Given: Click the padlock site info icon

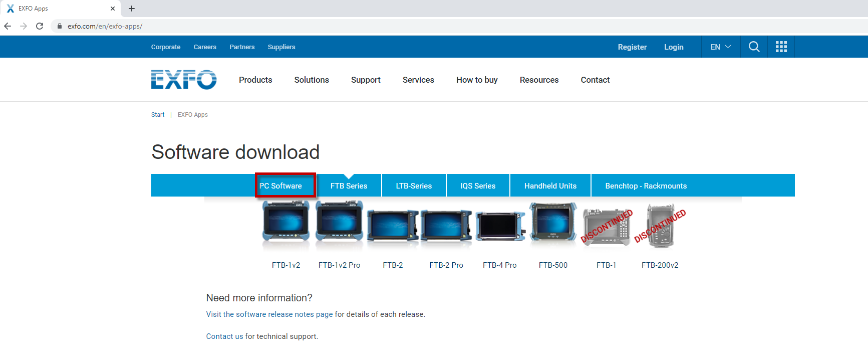Looking at the screenshot, I should tap(60, 26).
